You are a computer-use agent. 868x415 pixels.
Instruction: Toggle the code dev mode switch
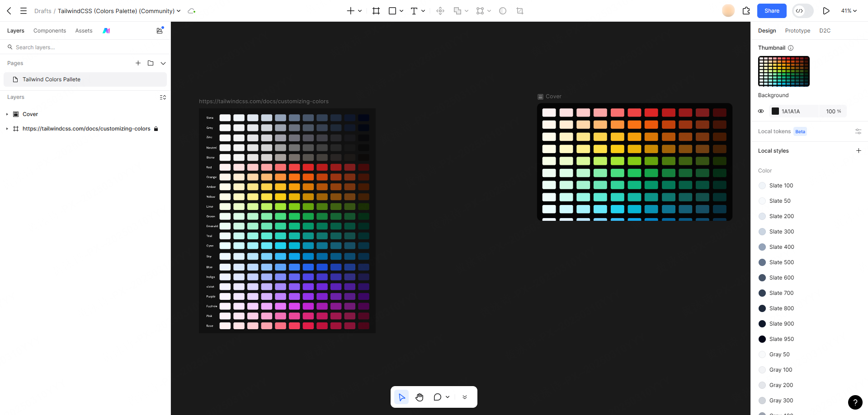coord(803,11)
